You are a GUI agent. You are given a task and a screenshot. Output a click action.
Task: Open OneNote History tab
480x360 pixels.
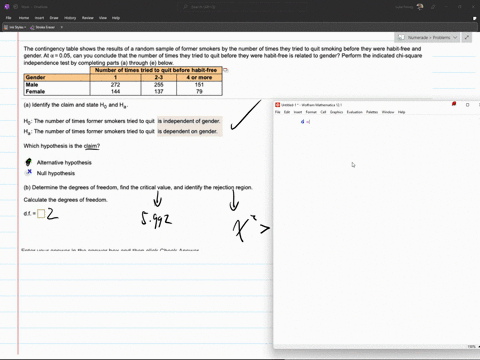70,18
